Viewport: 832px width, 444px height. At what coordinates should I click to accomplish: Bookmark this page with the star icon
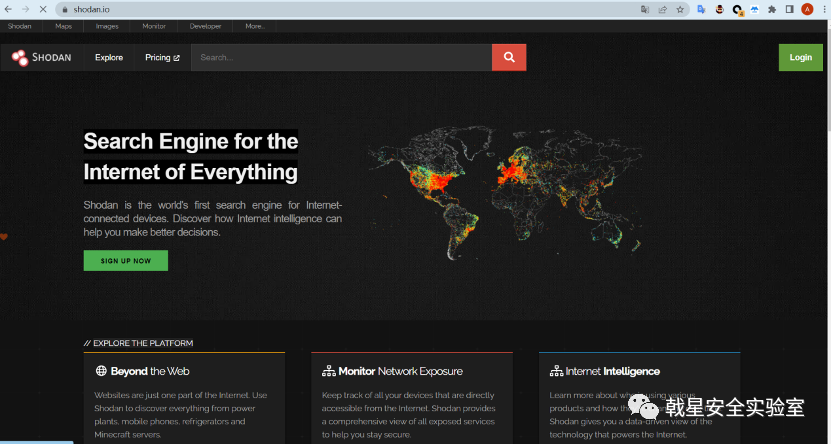[x=680, y=10]
